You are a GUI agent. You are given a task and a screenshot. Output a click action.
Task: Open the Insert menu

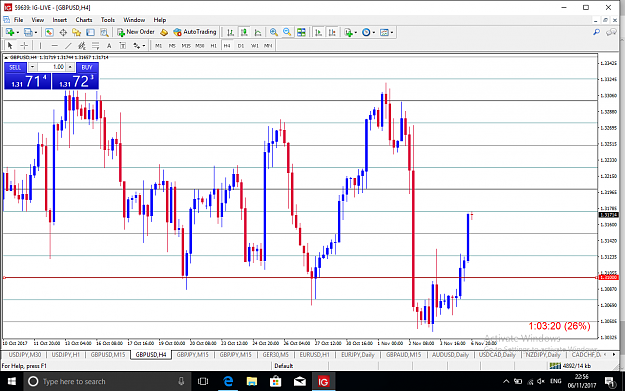[x=60, y=20]
